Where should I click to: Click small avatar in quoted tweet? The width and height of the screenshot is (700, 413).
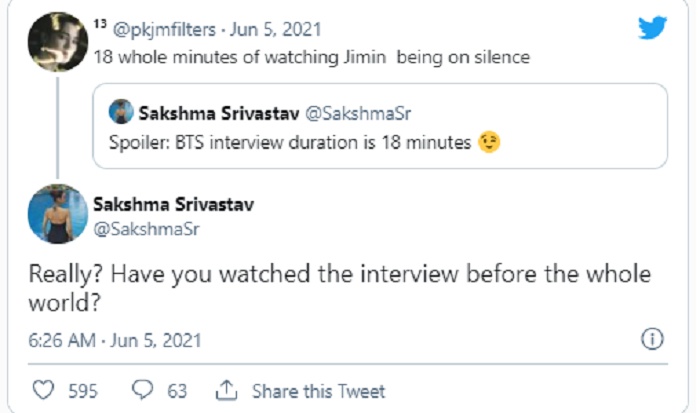click(x=120, y=110)
